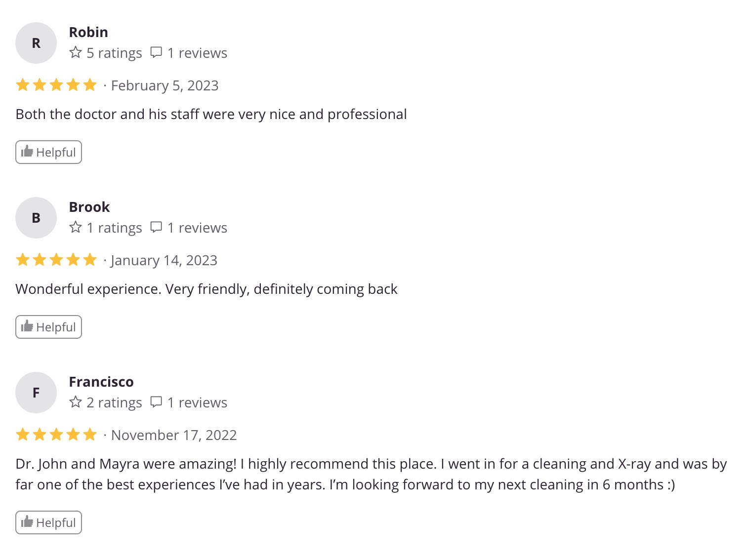Click the comment icon beside Francisco's 1 reviews
The image size is (748, 560).
[x=156, y=402]
